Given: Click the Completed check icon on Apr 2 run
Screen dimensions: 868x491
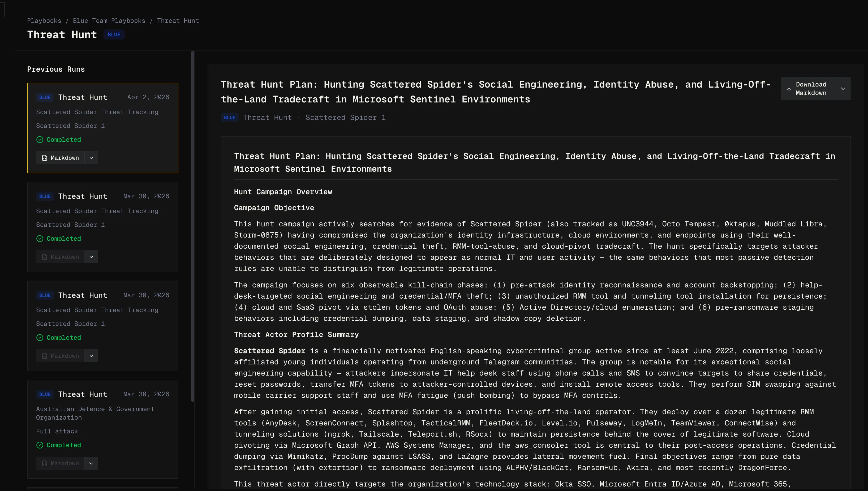Looking at the screenshot, I should click(x=40, y=140).
